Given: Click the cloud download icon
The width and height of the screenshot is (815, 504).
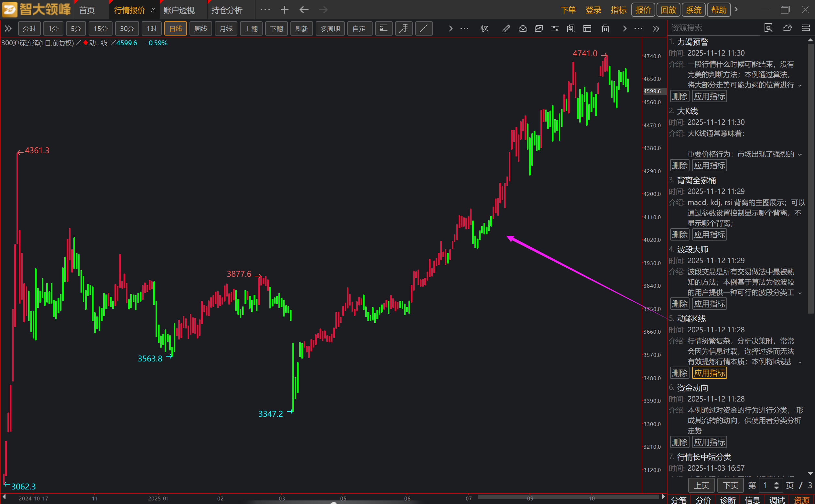Looking at the screenshot, I should coord(523,29).
